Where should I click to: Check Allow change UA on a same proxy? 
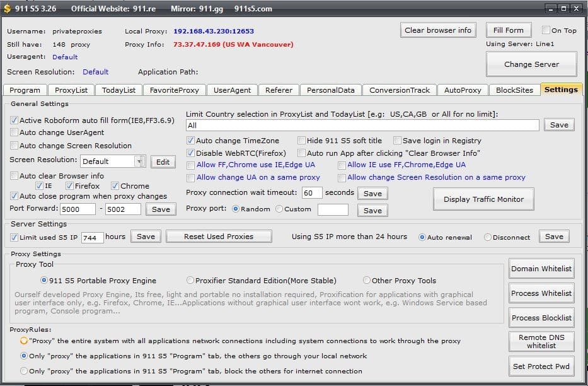coord(190,177)
